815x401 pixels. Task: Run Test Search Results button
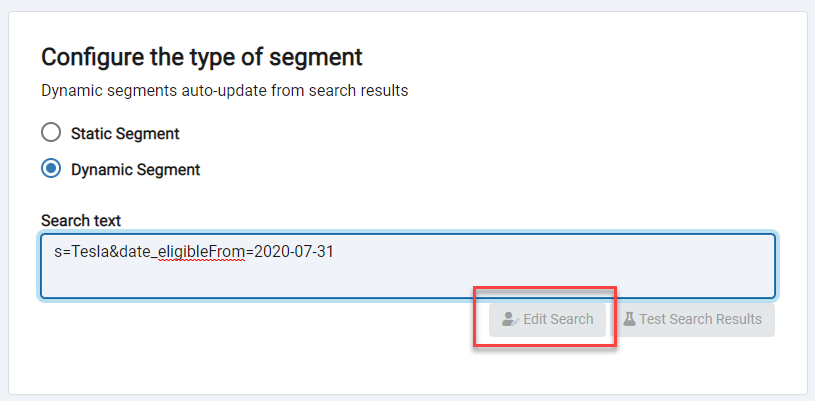tap(693, 319)
